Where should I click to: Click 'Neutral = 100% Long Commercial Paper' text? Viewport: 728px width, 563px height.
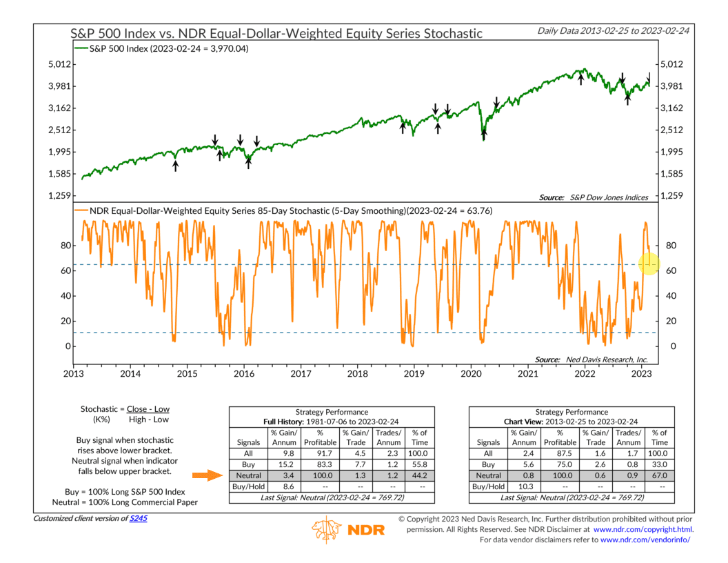[125, 502]
